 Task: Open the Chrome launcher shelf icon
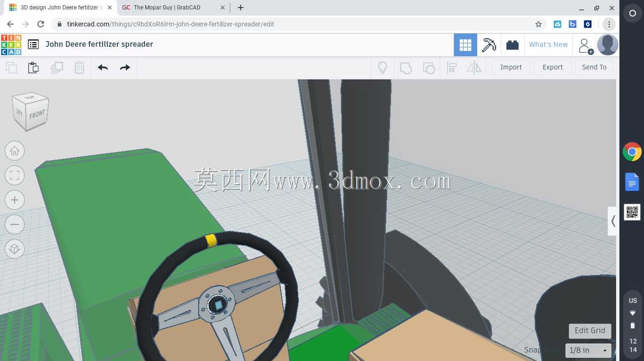click(632, 152)
